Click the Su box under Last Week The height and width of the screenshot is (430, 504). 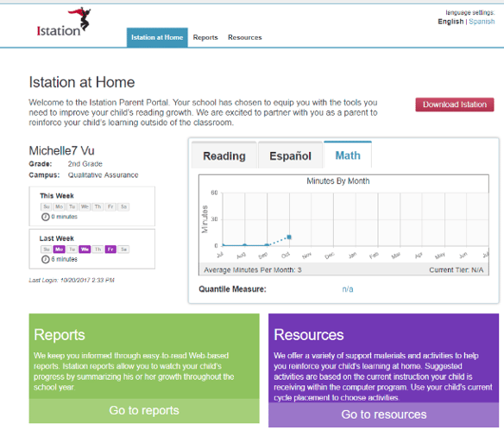tap(47, 250)
